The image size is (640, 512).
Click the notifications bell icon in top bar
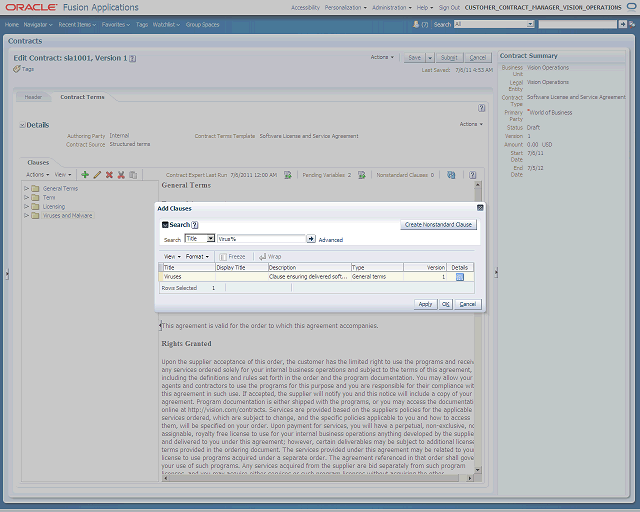pyautogui.click(x=416, y=24)
